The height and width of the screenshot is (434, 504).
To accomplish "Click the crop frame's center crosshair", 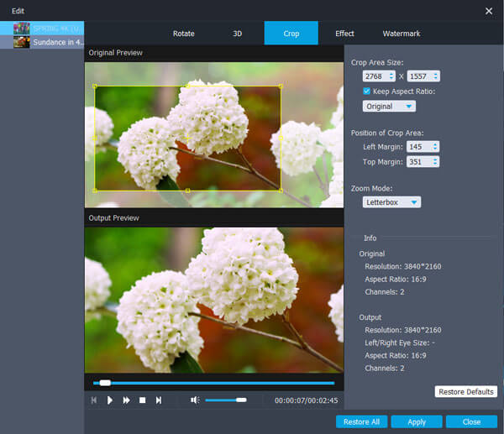I will [x=187, y=139].
